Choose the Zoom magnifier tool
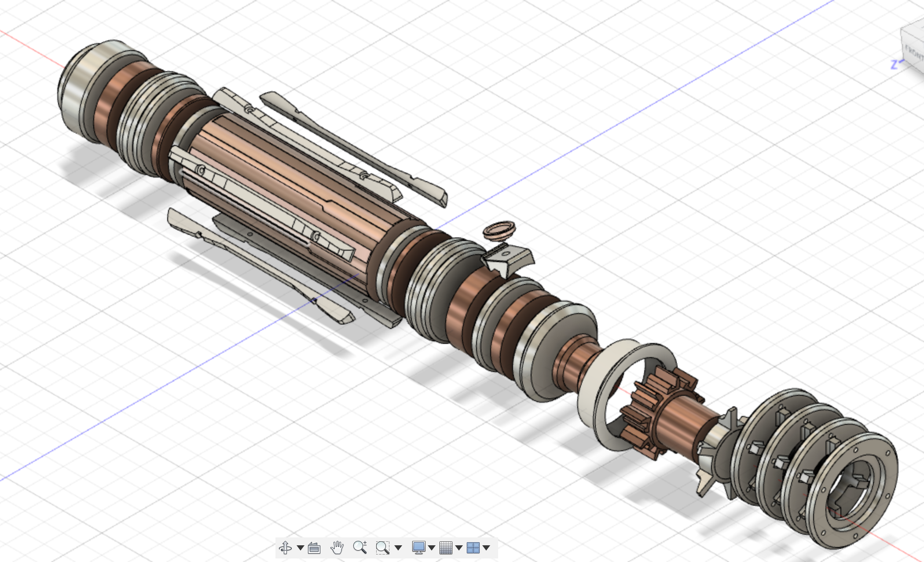Image resolution: width=924 pixels, height=562 pixels. click(x=360, y=547)
